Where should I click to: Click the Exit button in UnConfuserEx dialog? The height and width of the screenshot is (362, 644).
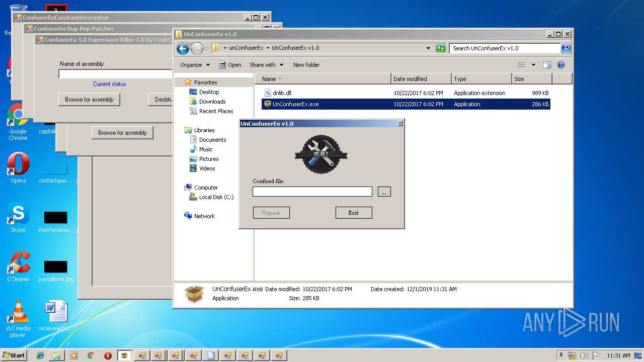tap(354, 213)
